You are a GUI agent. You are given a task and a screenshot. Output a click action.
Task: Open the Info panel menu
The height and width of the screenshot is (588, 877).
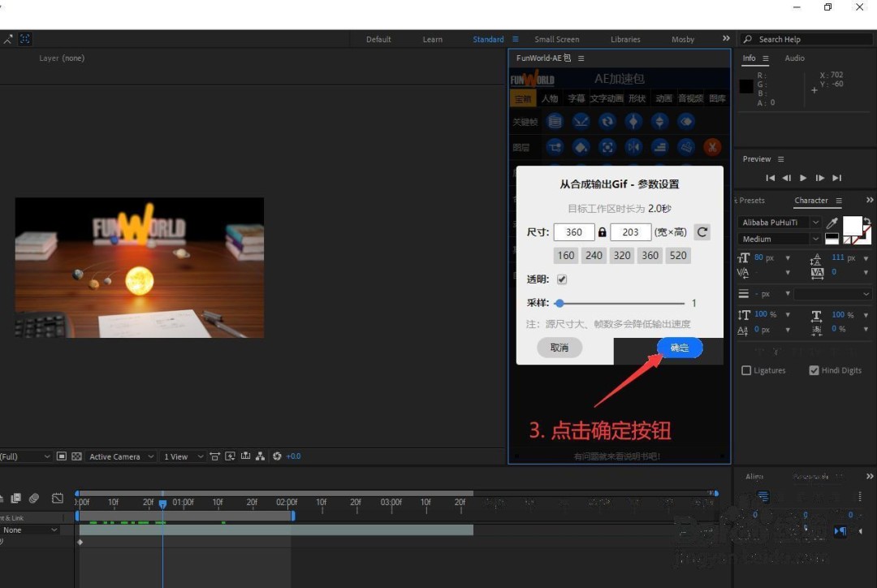click(x=766, y=58)
